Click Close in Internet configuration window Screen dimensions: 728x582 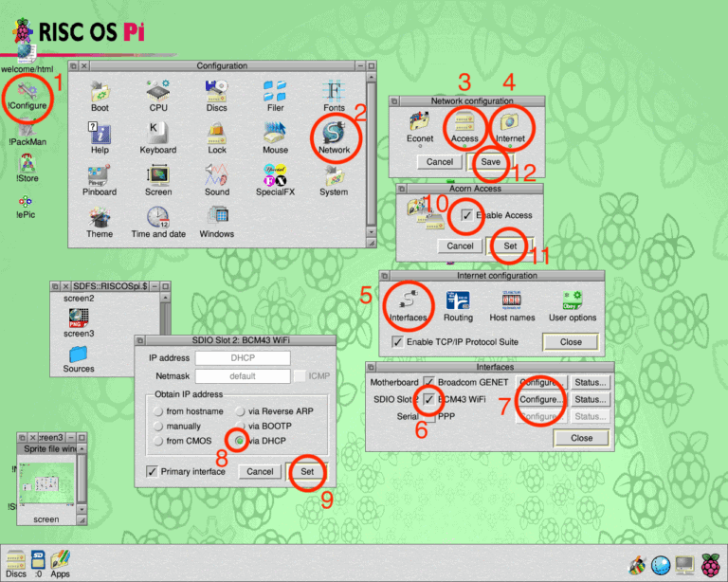571,342
